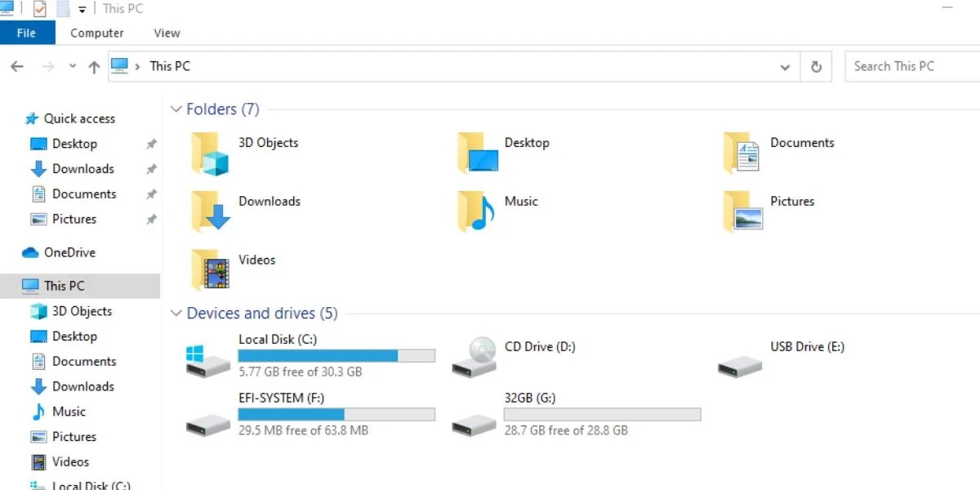The width and height of the screenshot is (980, 490).
Task: Collapse the Folders (7) section
Action: [176, 109]
